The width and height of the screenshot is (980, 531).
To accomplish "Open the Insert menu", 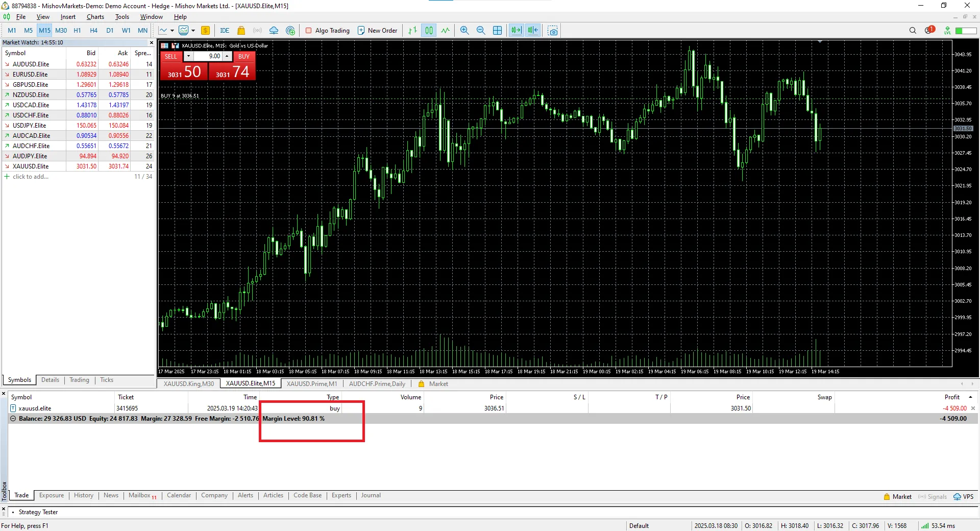I will 68,17.
